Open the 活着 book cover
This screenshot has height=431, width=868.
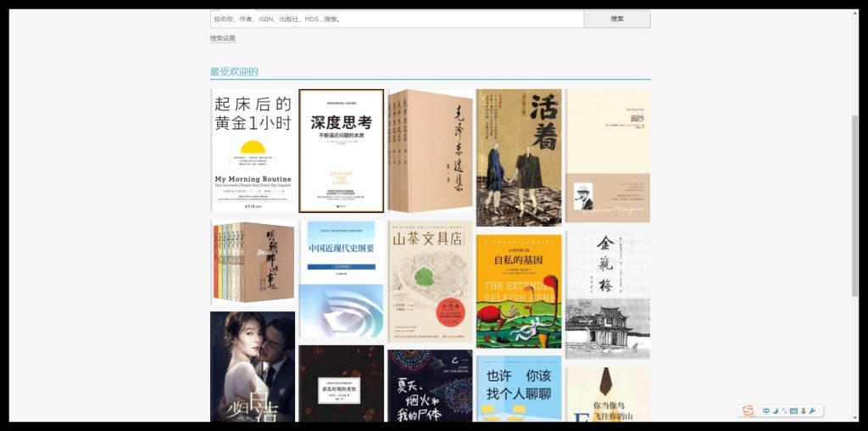(x=519, y=158)
